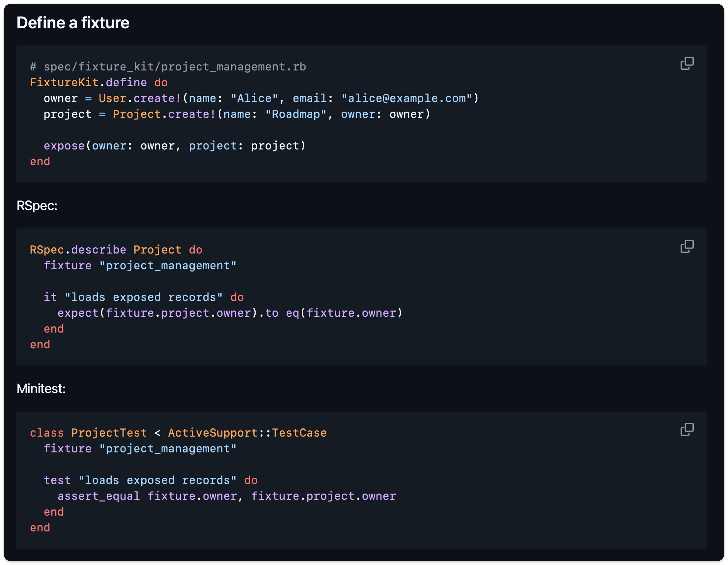Copy the FixtureKit.define code block
Screen dimensions: 728x565
coord(687,63)
